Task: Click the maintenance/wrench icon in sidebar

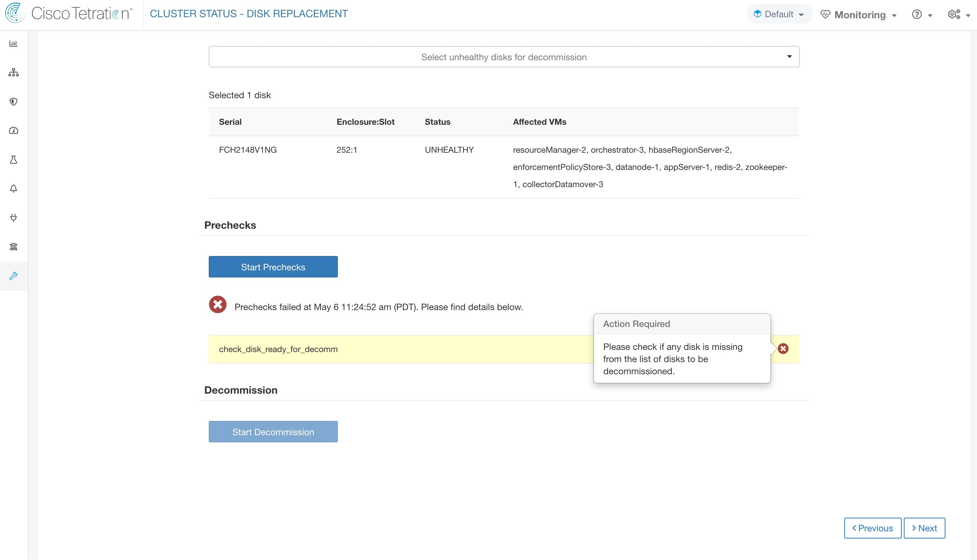Action: click(13, 276)
